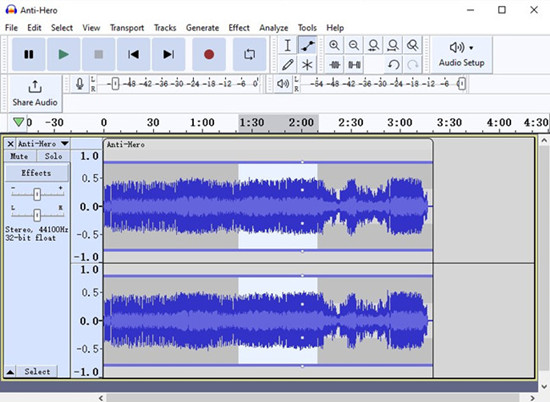Undo the last action

[394, 65]
